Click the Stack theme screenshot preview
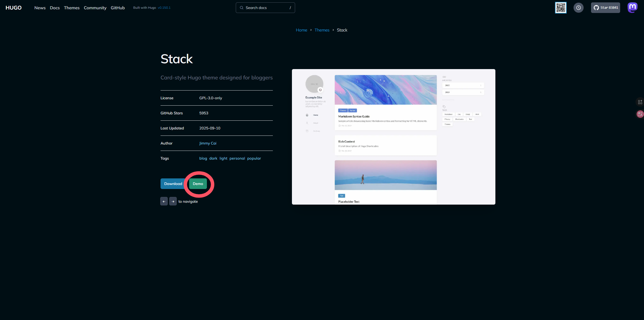Viewport: 644px width, 320px height. pos(393,137)
